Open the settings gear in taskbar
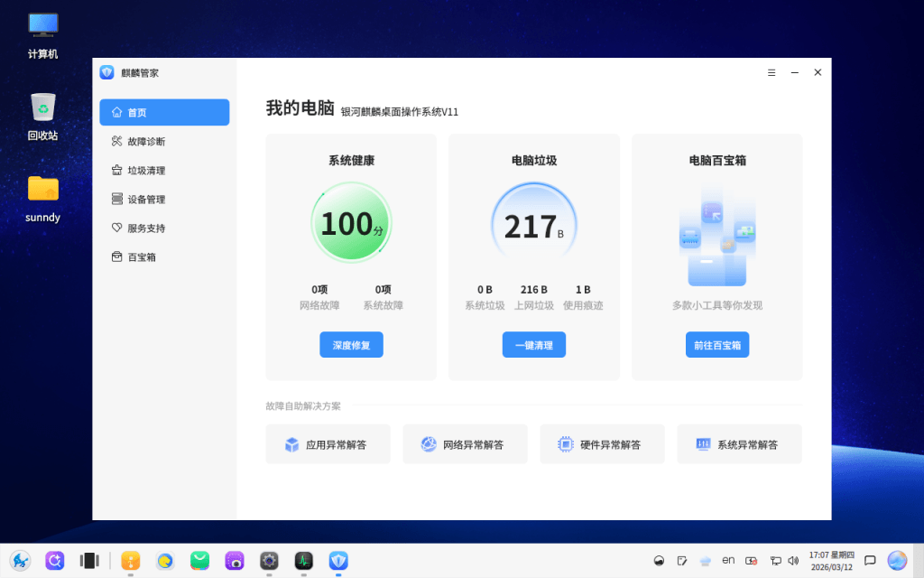 tap(269, 560)
